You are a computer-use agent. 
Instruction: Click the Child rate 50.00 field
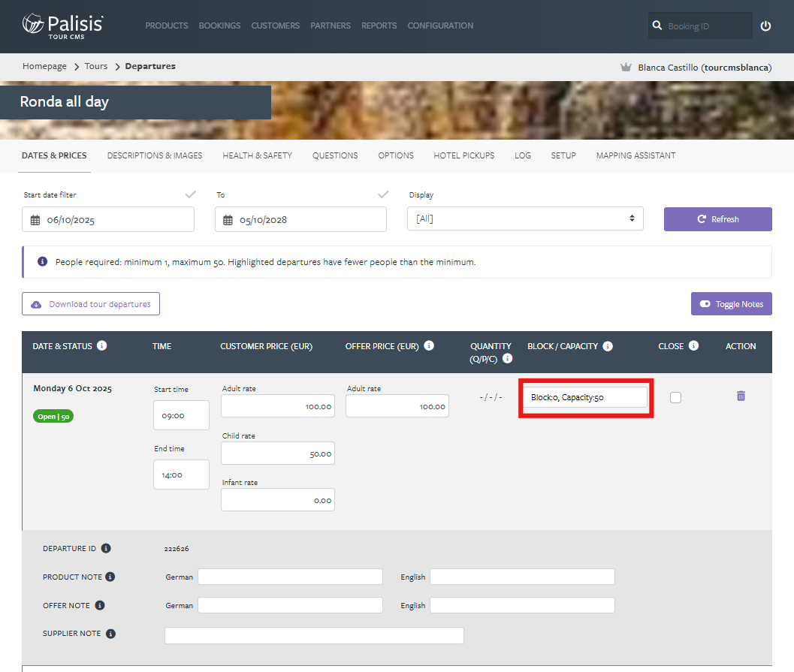click(277, 453)
